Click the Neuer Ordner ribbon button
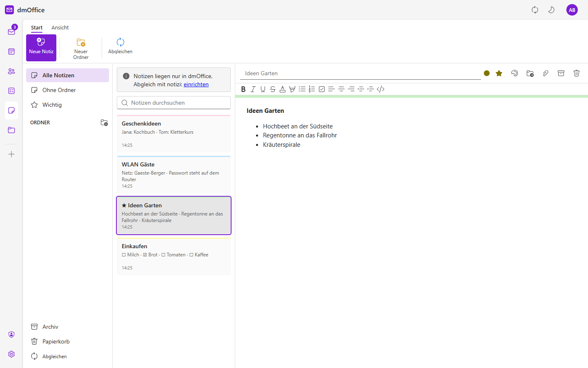Image resolution: width=588 pixels, height=368 pixels. [x=81, y=48]
